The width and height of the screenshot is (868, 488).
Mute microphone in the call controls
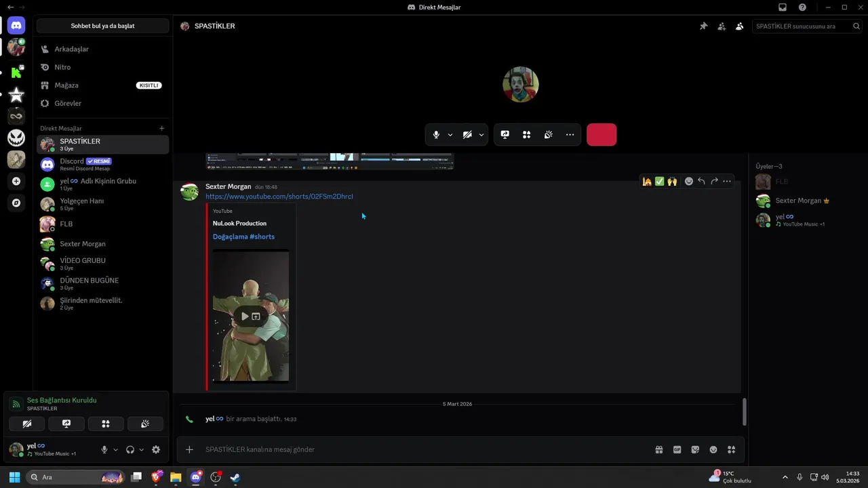(436, 135)
